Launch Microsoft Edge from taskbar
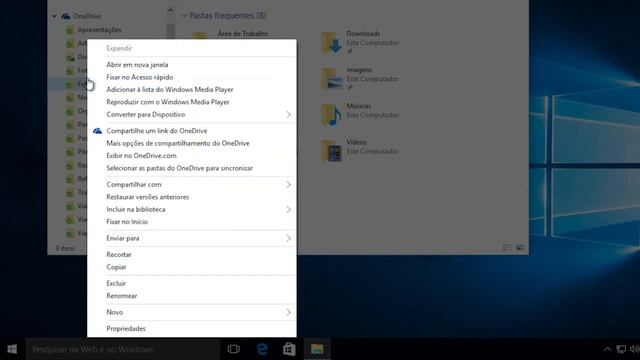This screenshot has width=640, height=360. (262, 349)
